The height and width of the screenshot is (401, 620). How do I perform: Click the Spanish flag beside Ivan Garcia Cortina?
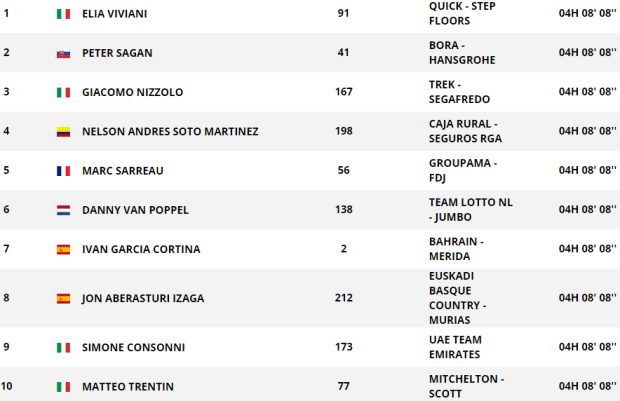coord(63,249)
